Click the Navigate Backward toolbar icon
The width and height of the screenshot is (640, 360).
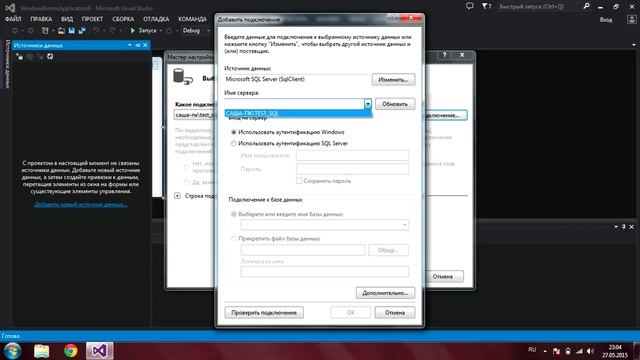pyautogui.click(x=15, y=31)
